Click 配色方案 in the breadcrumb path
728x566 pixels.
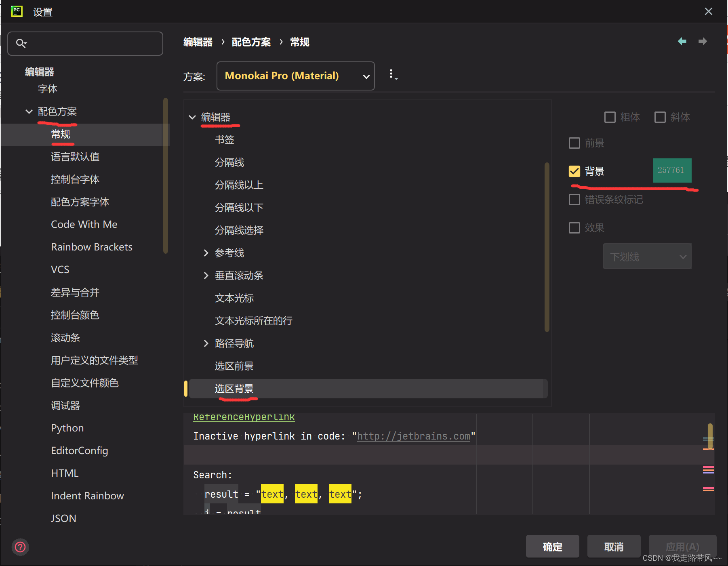(250, 42)
